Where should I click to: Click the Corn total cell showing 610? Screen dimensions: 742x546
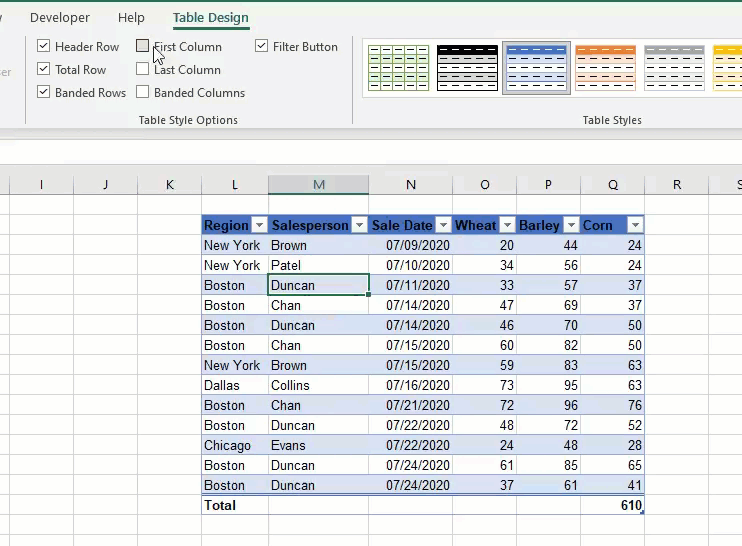coord(612,506)
